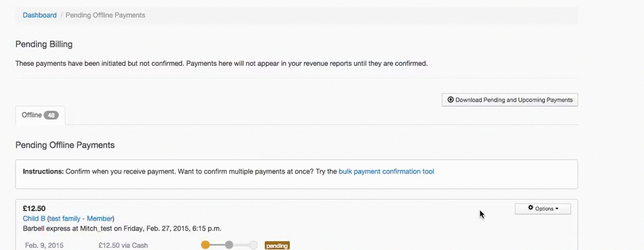Image resolution: width=644 pixels, height=250 pixels.
Task: Click the 48 count badge
Action: (x=52, y=116)
